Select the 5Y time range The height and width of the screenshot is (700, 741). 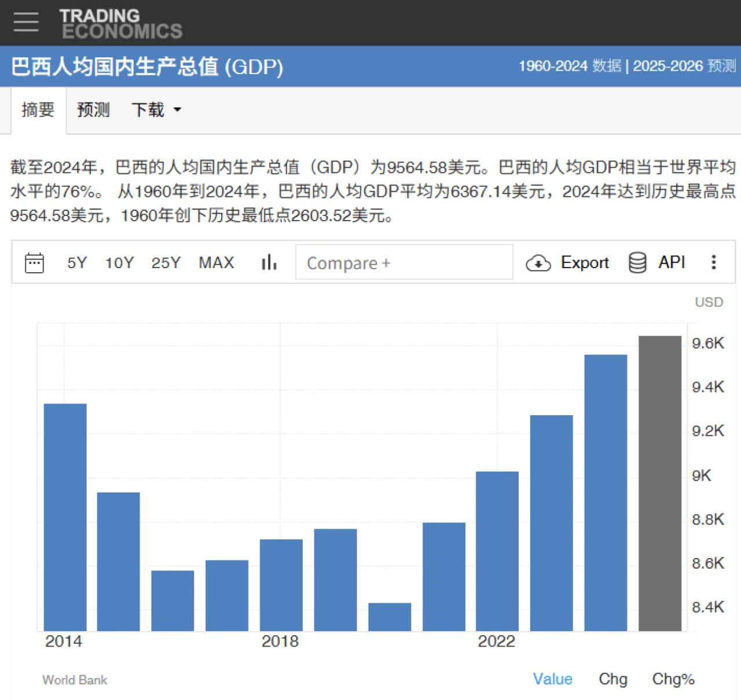tap(77, 263)
